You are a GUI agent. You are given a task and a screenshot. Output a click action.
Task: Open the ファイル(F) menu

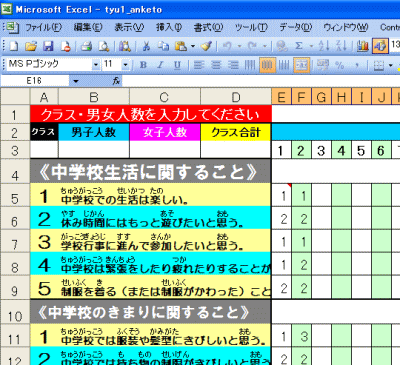coord(44,27)
